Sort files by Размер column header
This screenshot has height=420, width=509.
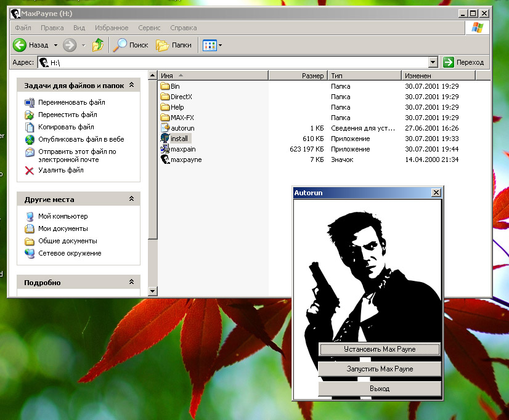(298, 76)
